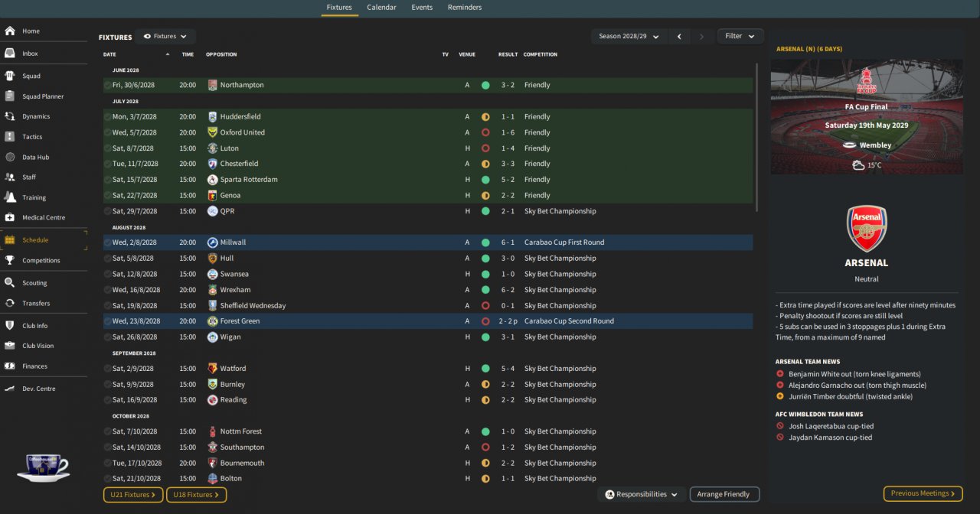Click the club cup logo bottom-left
Image resolution: width=980 pixels, height=514 pixels.
click(x=44, y=468)
